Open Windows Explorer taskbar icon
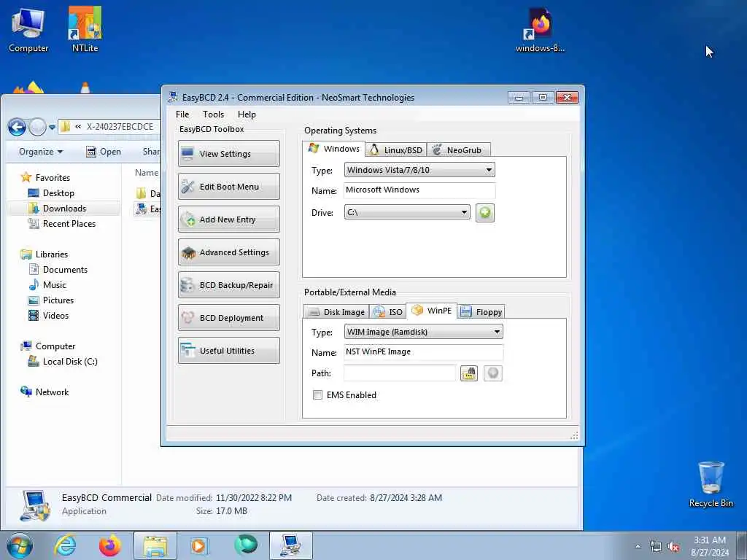The height and width of the screenshot is (560, 747). click(x=155, y=545)
